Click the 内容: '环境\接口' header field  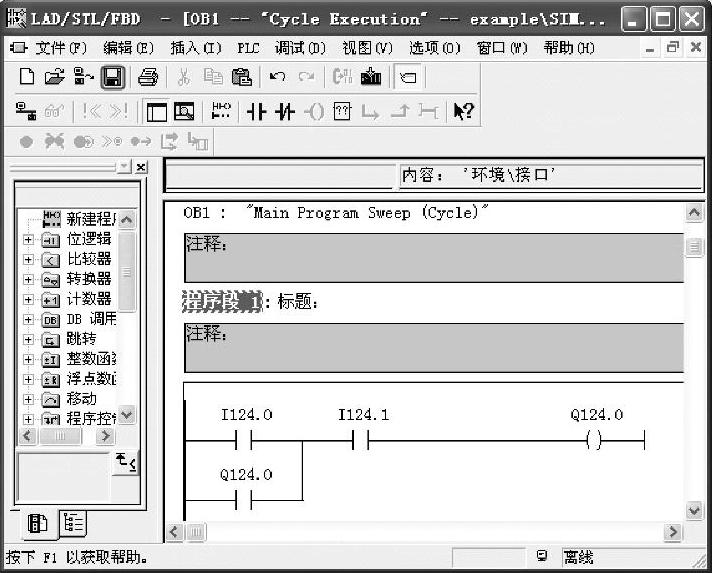tap(551, 175)
